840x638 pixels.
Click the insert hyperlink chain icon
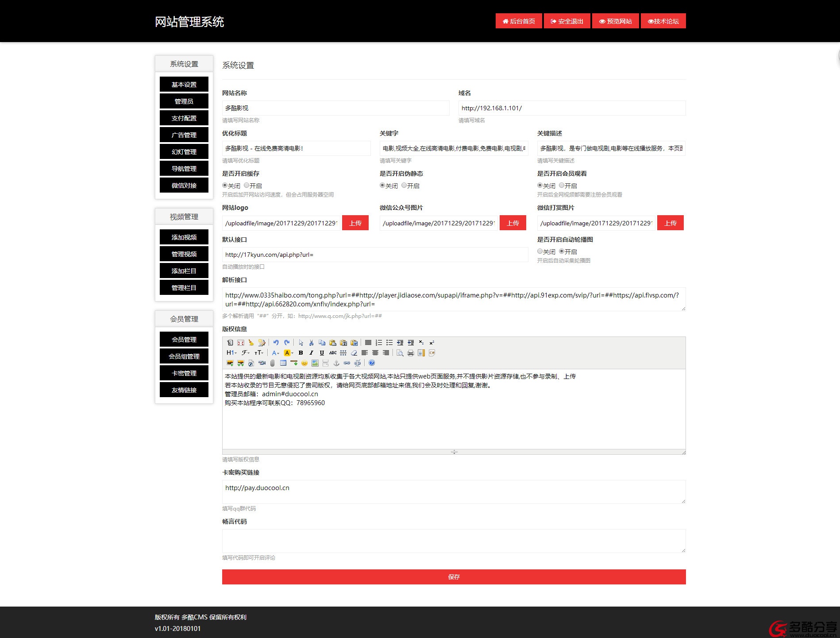[347, 363]
